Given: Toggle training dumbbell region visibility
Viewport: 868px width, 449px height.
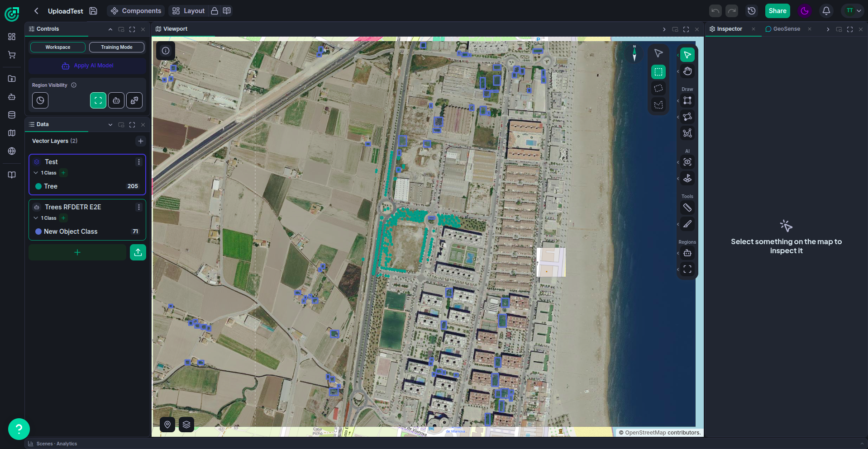Looking at the screenshot, I should tap(134, 100).
